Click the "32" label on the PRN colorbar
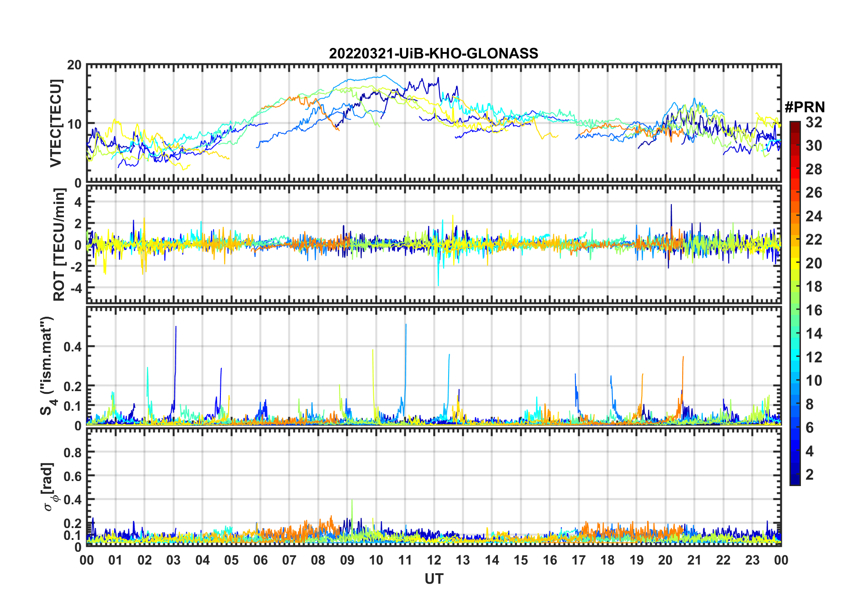 pos(814,122)
